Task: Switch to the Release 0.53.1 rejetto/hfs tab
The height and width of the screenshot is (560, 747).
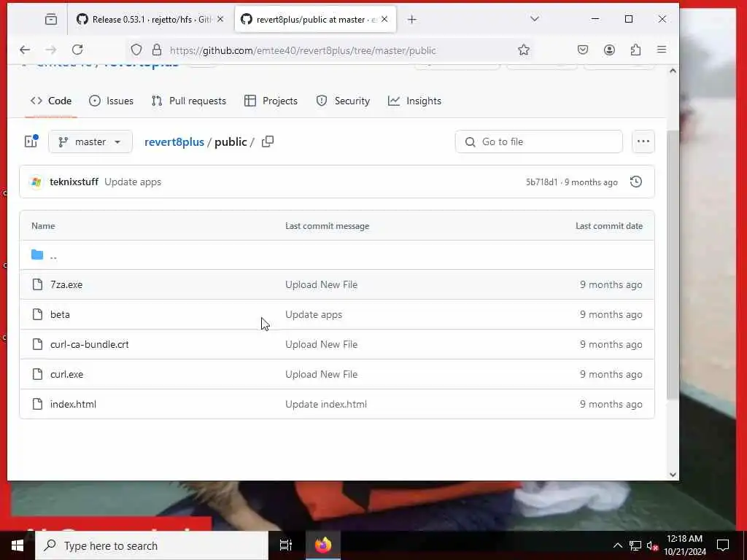Action: (150, 20)
